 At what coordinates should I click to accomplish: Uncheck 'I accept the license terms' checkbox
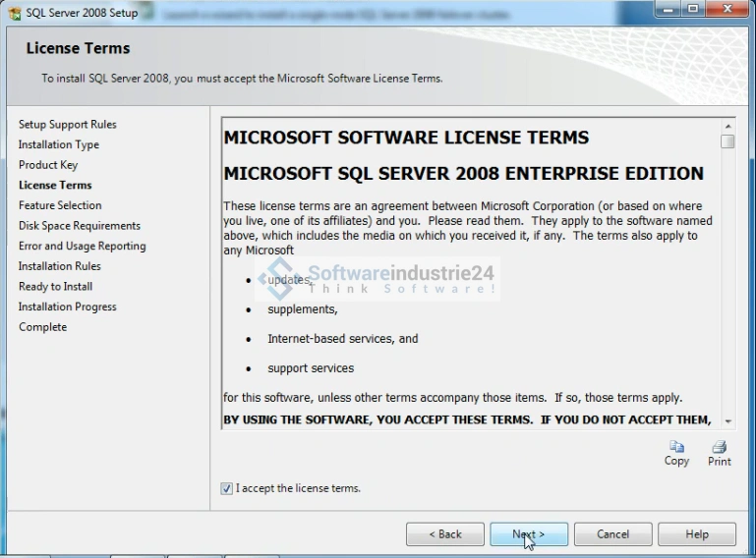click(227, 488)
